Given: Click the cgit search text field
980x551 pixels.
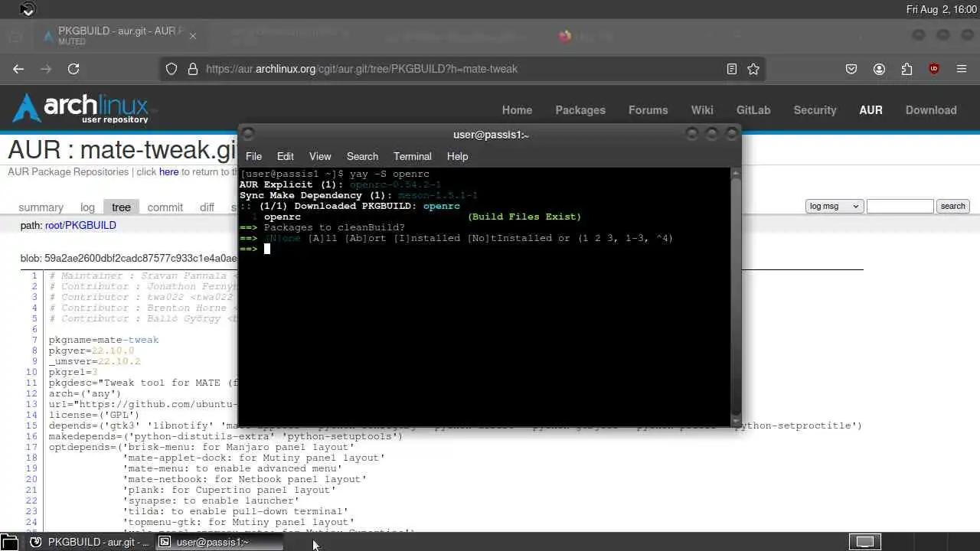Looking at the screenshot, I should click(900, 206).
